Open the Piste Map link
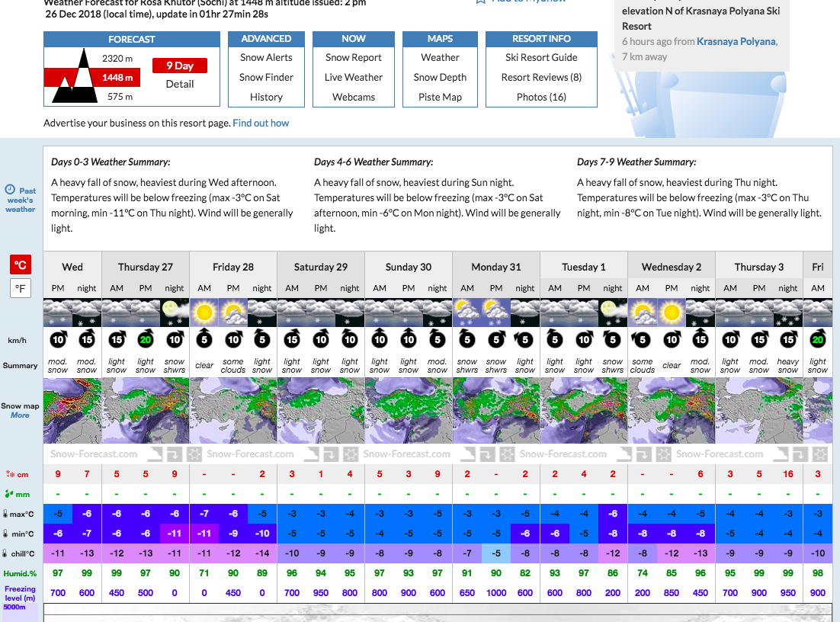The width and height of the screenshot is (840, 622). (440, 97)
